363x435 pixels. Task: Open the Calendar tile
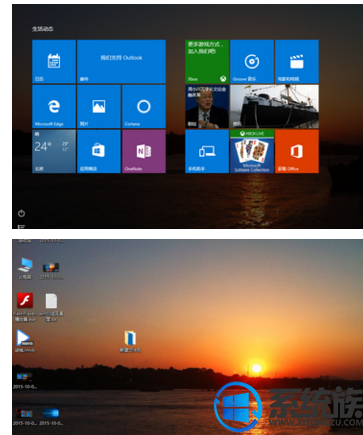54,61
